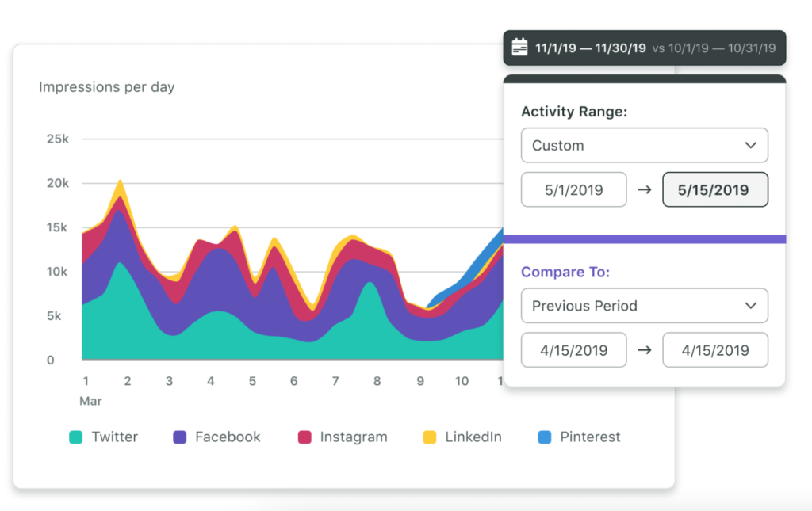
Task: Click the Impressions per day chart title
Action: [x=106, y=87]
